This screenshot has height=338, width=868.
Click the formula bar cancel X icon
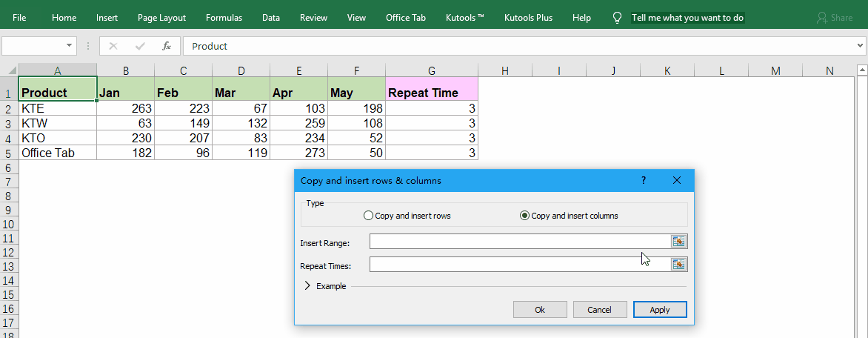pyautogui.click(x=113, y=46)
